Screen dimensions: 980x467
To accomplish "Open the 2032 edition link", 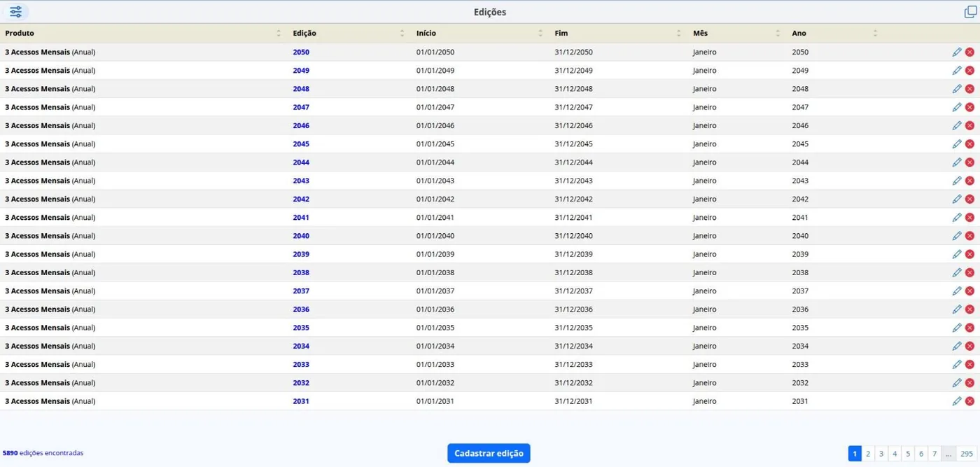I will point(301,383).
